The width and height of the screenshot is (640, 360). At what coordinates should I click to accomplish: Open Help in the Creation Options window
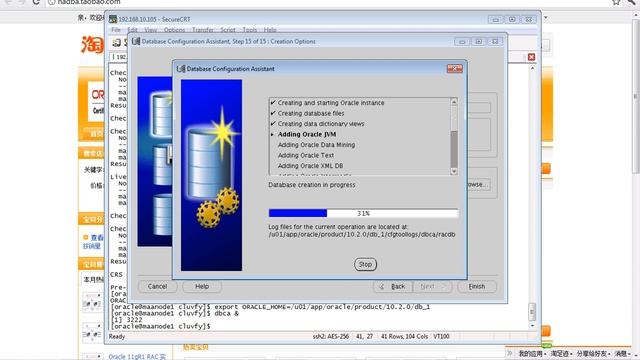coord(202,287)
